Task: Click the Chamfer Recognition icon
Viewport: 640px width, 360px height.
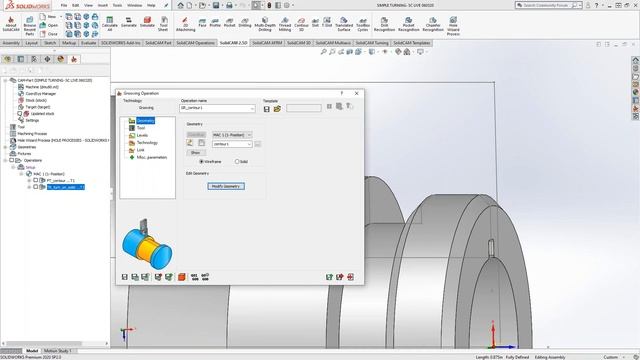Action: tap(433, 24)
